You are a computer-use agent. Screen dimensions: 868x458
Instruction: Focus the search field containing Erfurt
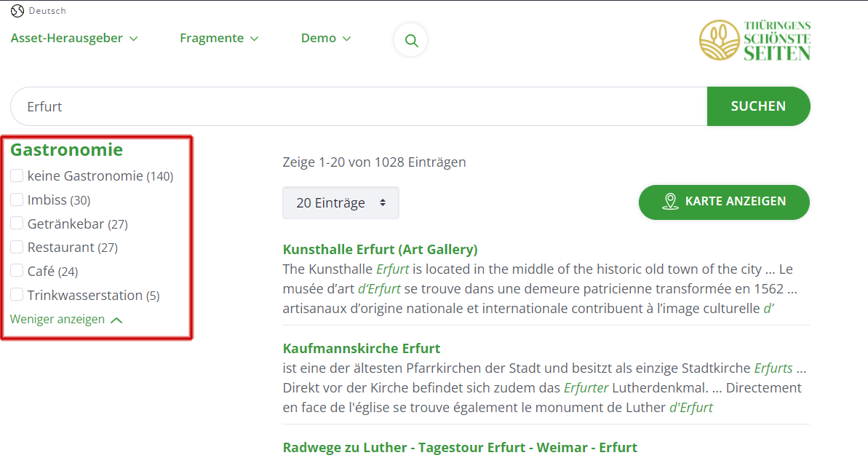[x=359, y=106]
